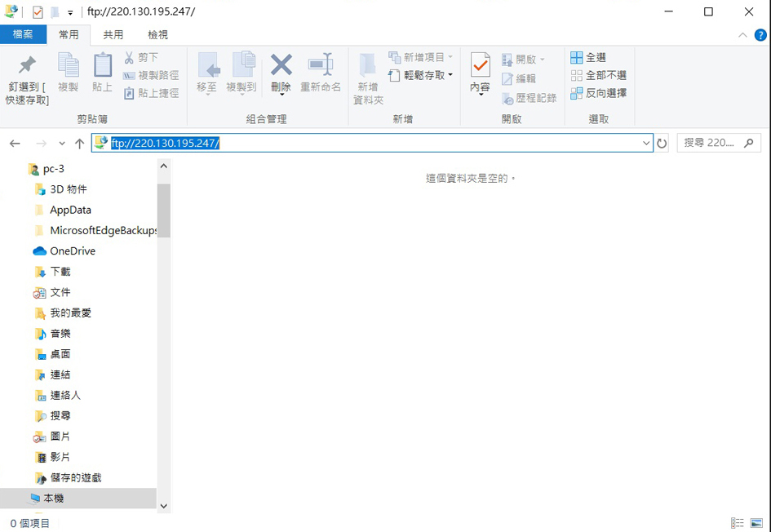Click the 釘選到快速存取 pin icon
This screenshot has height=532, width=771.
tap(27, 66)
